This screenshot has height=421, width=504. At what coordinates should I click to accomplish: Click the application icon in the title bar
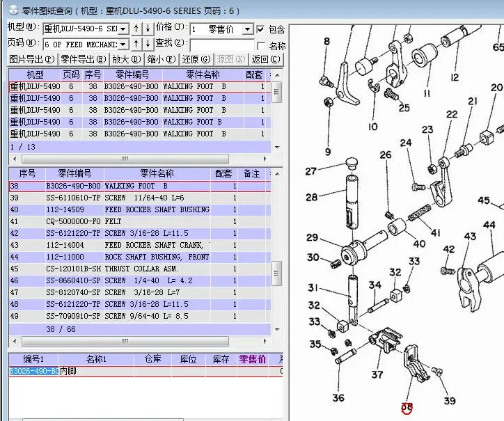13,10
